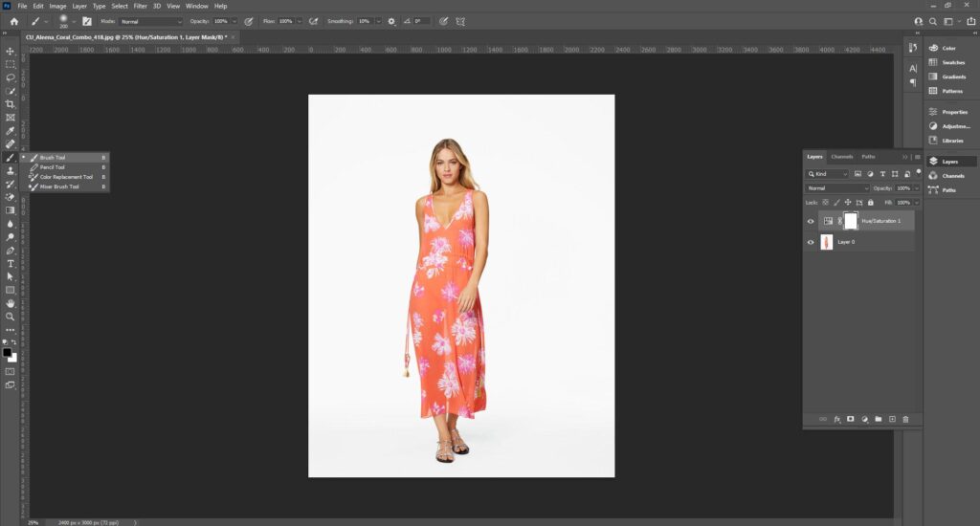Switch to the Channels tab

pos(842,157)
